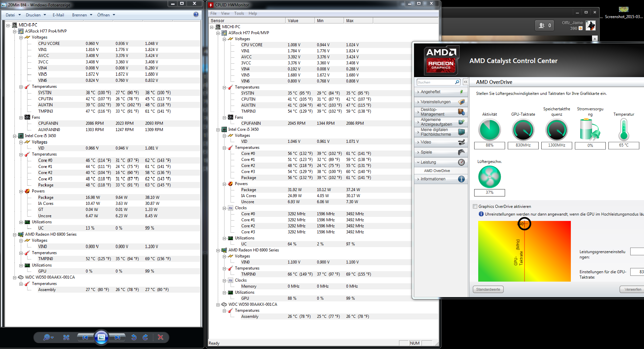Open Voreinstellungen via its sidebar icon

click(x=461, y=102)
